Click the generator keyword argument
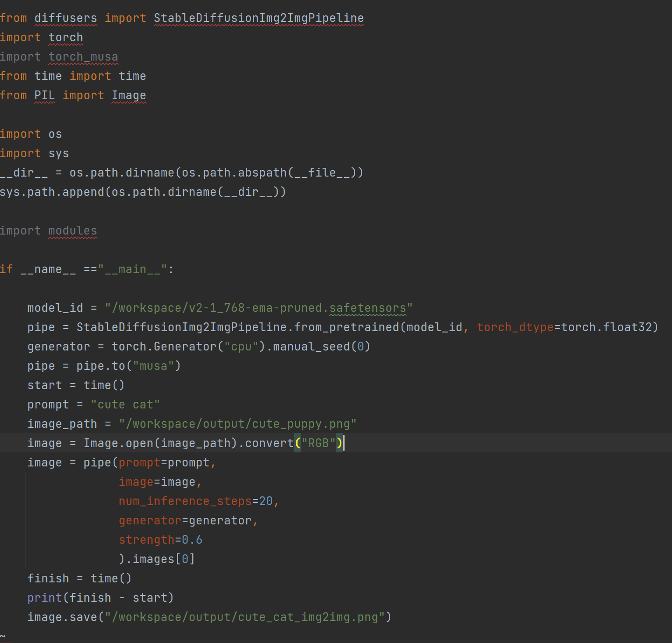The height and width of the screenshot is (643, 672). [150, 520]
